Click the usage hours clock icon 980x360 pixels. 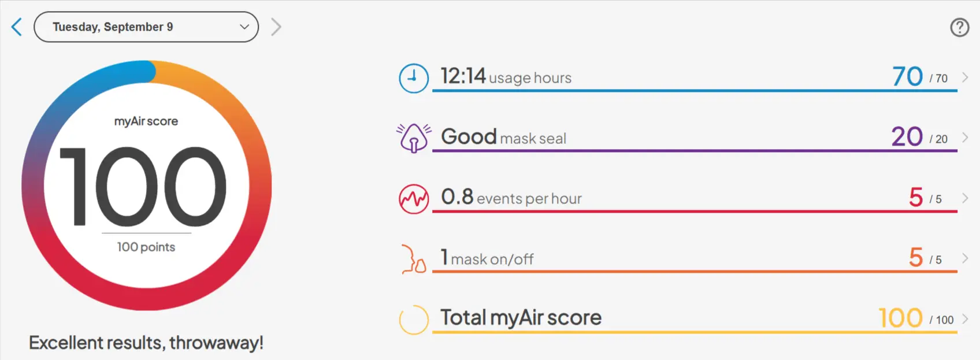(x=414, y=78)
